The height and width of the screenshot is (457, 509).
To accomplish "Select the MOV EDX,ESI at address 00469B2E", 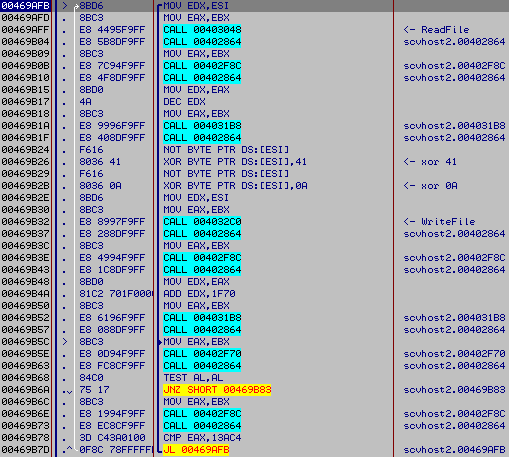I will point(196,198).
